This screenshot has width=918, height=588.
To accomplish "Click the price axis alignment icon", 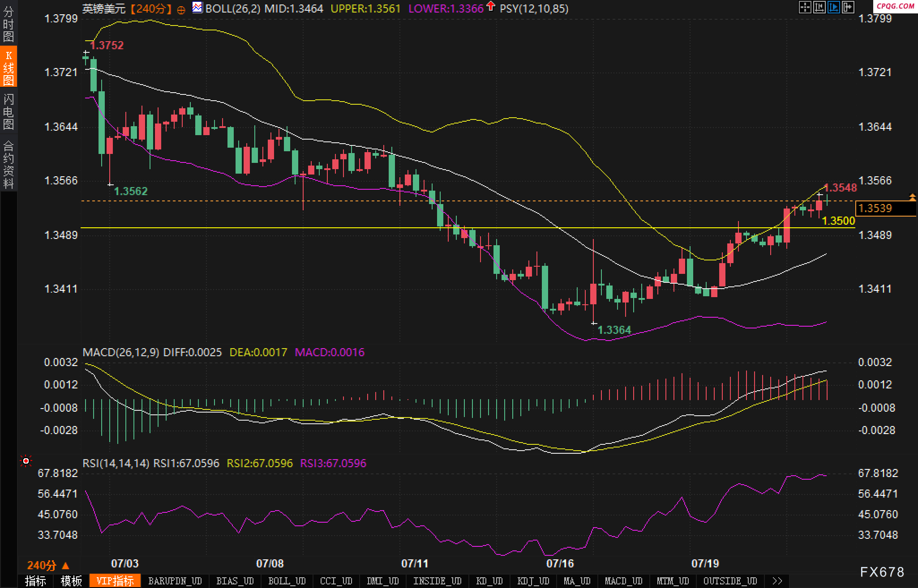I will (819, 7).
